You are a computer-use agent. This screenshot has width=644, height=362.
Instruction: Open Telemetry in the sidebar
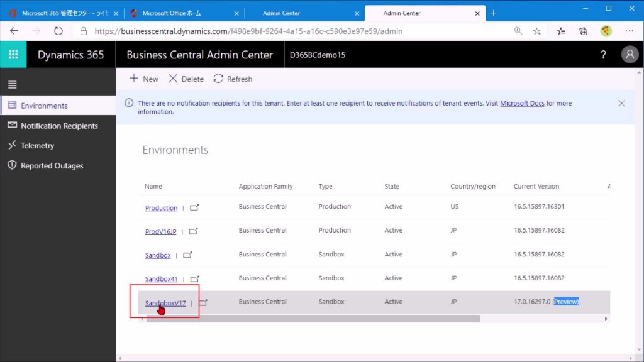coord(58,145)
